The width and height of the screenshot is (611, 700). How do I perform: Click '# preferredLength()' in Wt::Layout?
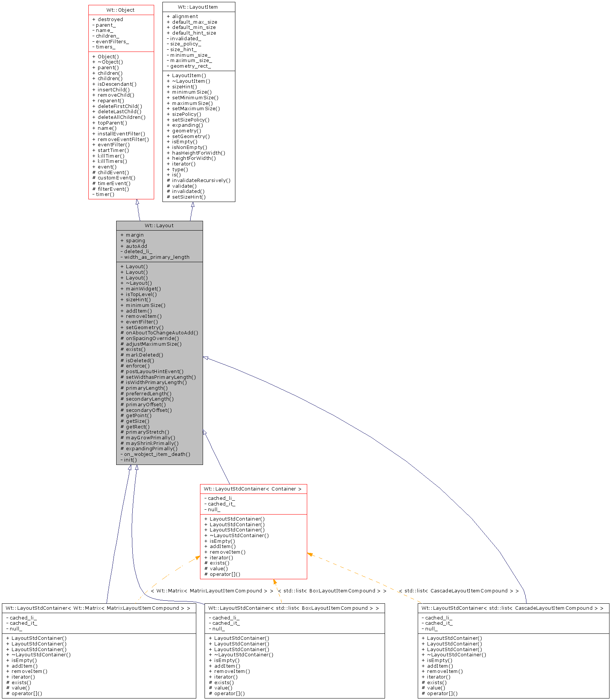point(146,394)
